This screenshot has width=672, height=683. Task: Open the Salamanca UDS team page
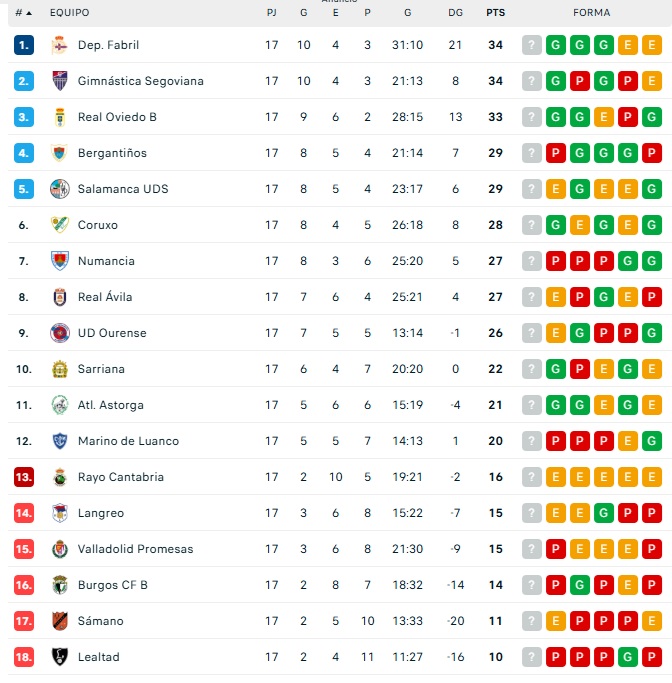123,189
